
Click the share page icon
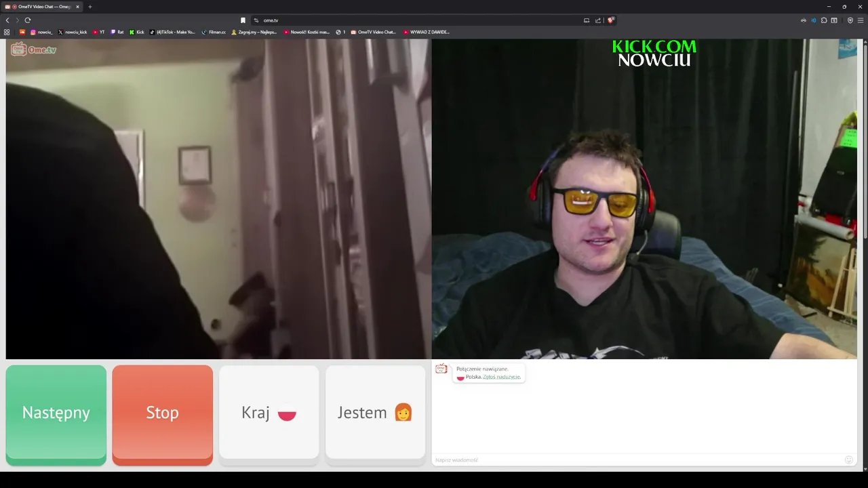click(598, 20)
